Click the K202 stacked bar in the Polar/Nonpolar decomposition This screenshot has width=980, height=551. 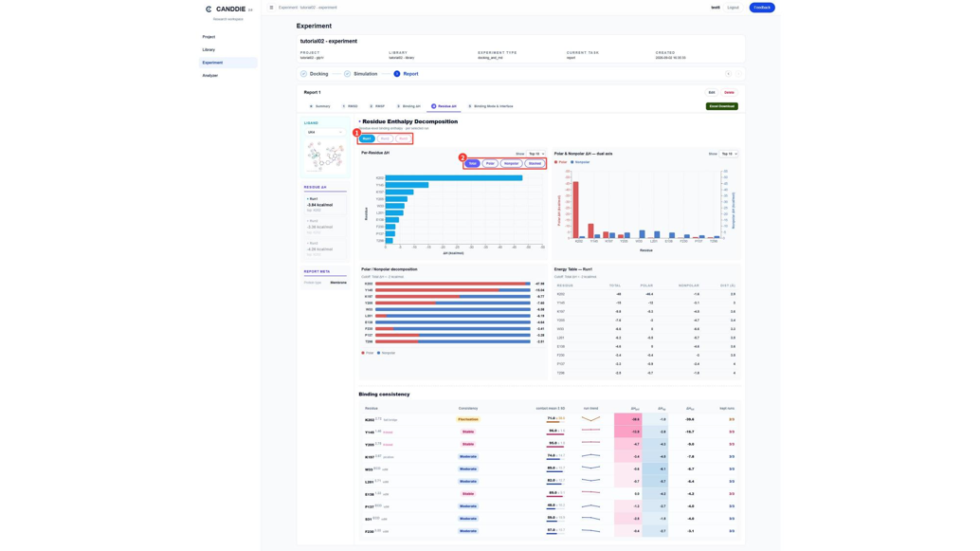point(452,284)
